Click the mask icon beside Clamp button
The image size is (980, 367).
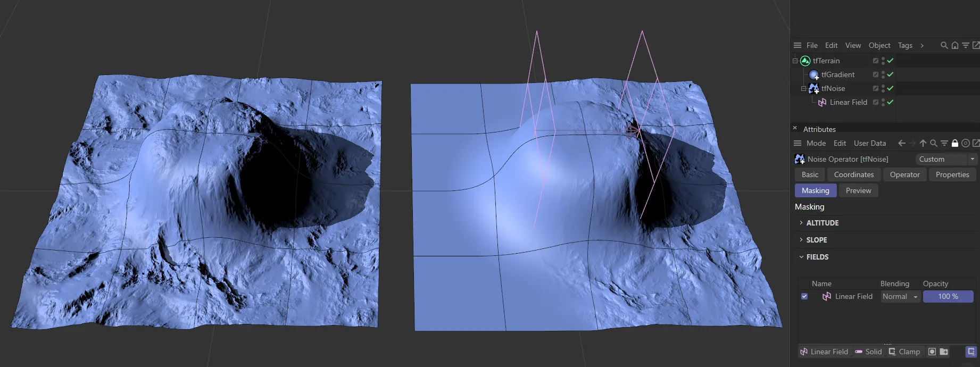932,352
